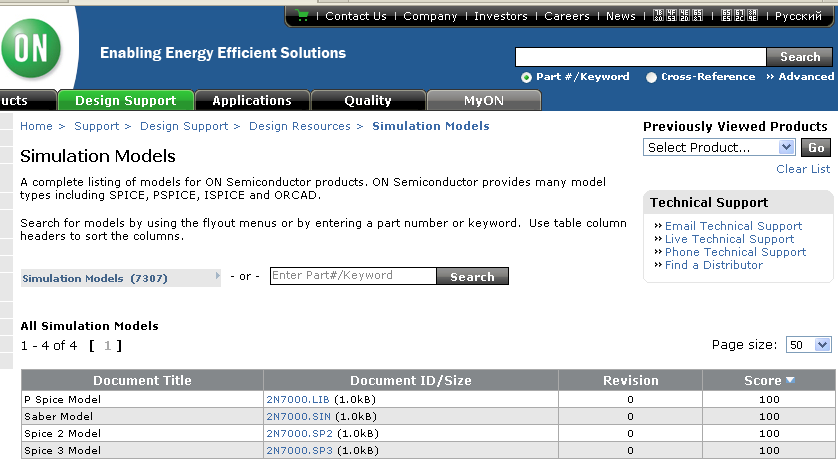Open Live Technical Support link
Screen dimensions: 838x467
(730, 239)
